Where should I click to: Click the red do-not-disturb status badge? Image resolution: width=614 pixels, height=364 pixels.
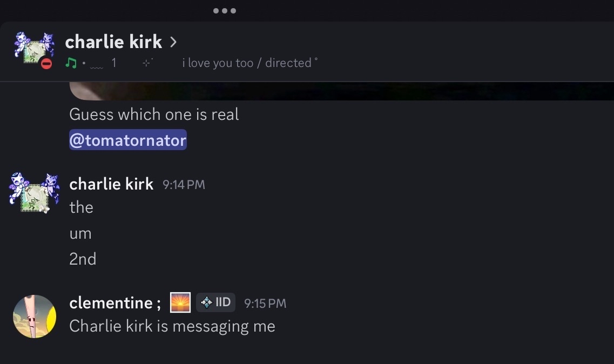[46, 64]
